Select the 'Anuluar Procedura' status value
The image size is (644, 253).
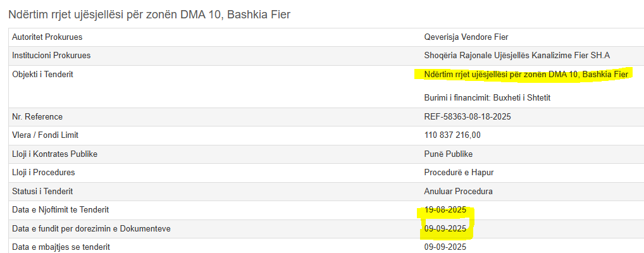[x=458, y=191]
